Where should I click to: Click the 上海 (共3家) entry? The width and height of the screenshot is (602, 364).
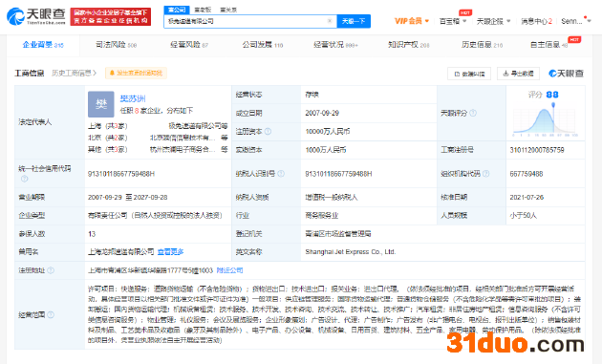107,126
